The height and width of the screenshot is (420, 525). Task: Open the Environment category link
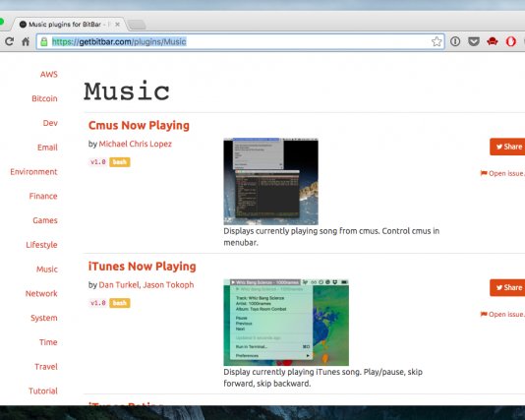33,172
